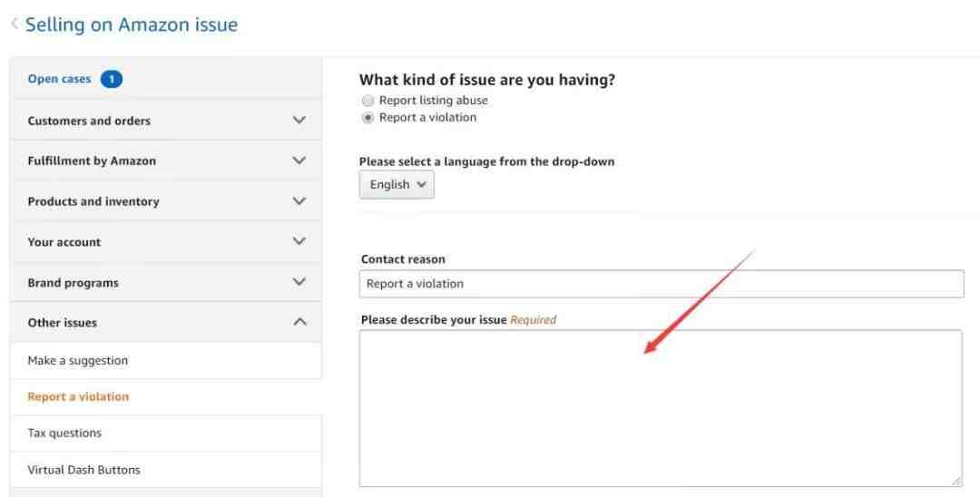Click the Please describe your issue label
This screenshot has height=497, width=980.
(x=434, y=319)
